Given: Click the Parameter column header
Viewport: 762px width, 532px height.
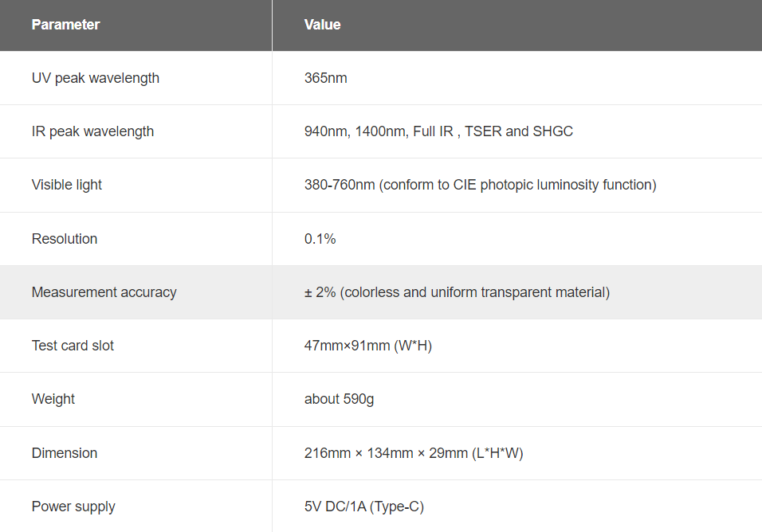Looking at the screenshot, I should (x=65, y=25).
